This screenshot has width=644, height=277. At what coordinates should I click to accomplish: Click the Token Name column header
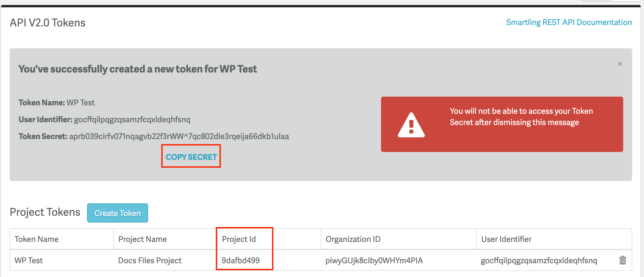click(37, 239)
